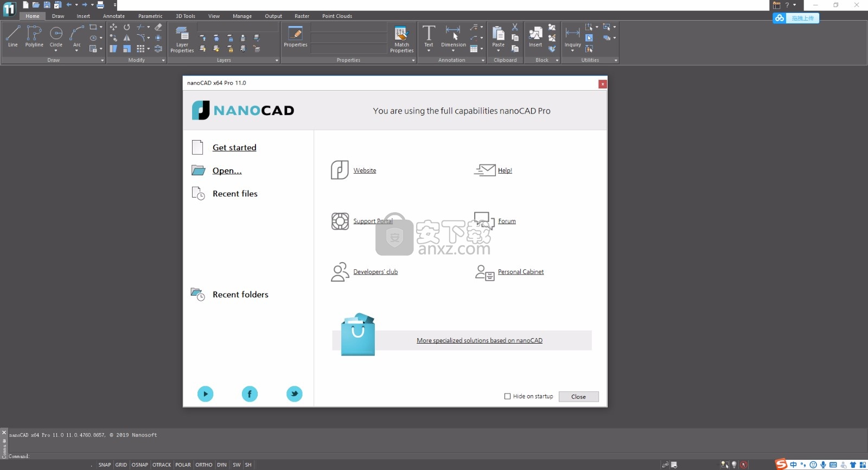Click the nanoCAD application logo button
This screenshot has height=470, width=868.
[9, 9]
